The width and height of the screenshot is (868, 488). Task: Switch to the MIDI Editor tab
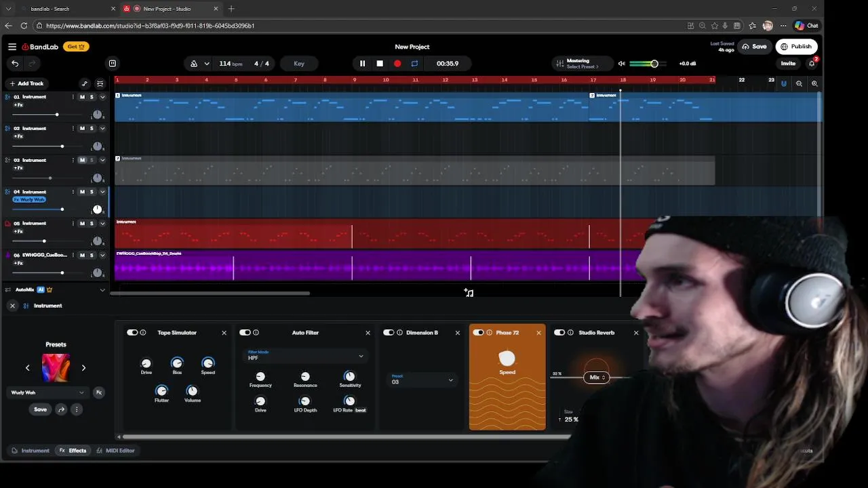(x=115, y=451)
